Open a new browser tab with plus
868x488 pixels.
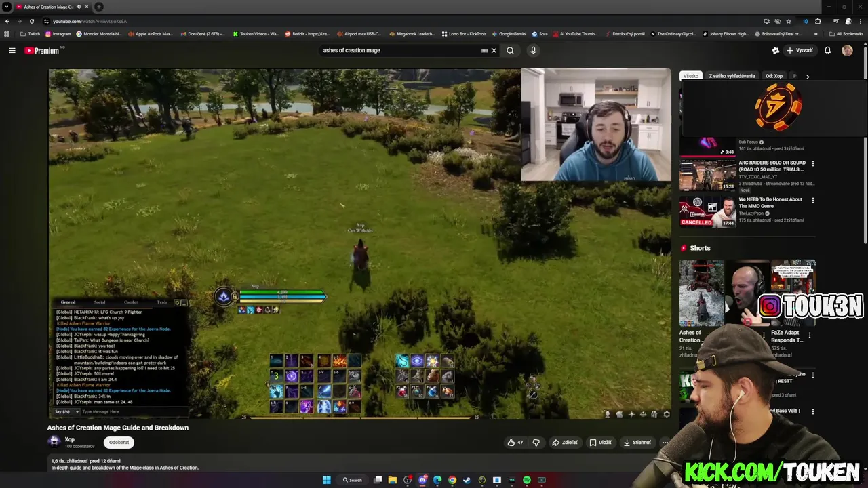click(98, 7)
